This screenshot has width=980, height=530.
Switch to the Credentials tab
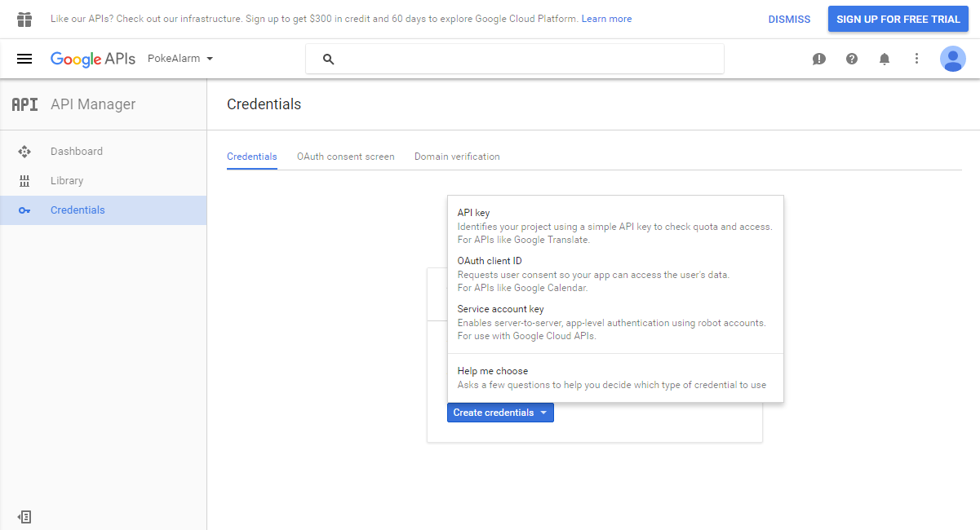pos(252,157)
